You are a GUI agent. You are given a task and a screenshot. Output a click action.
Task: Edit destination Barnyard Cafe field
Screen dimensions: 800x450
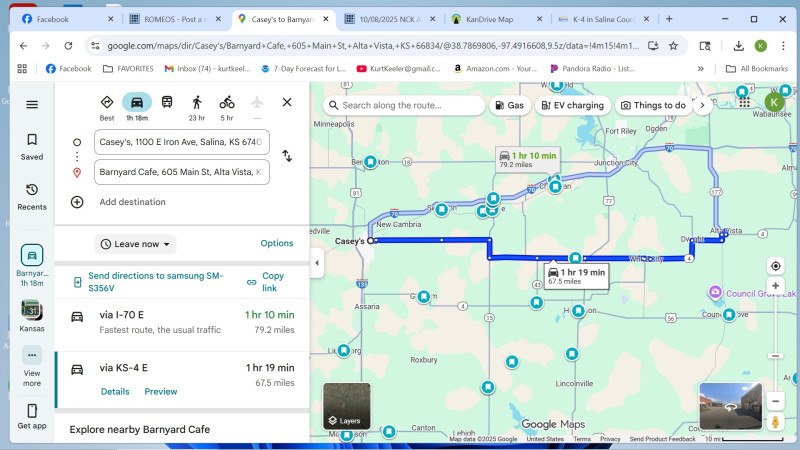click(182, 172)
